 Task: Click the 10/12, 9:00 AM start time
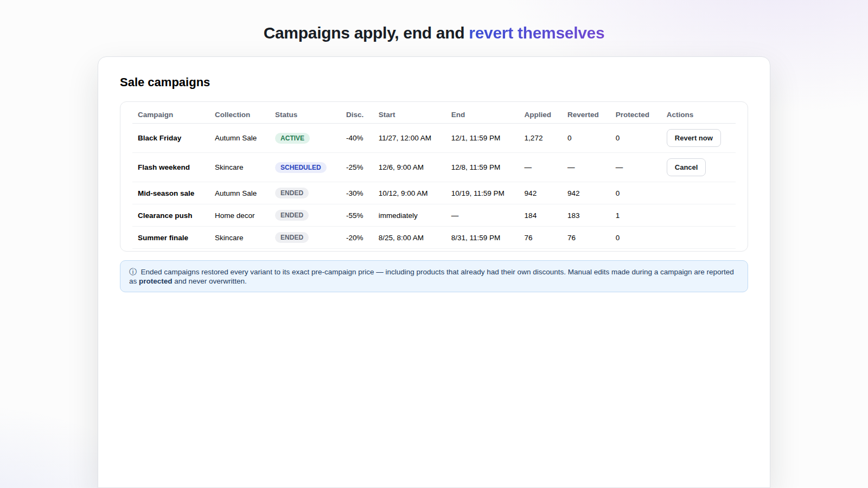(403, 194)
